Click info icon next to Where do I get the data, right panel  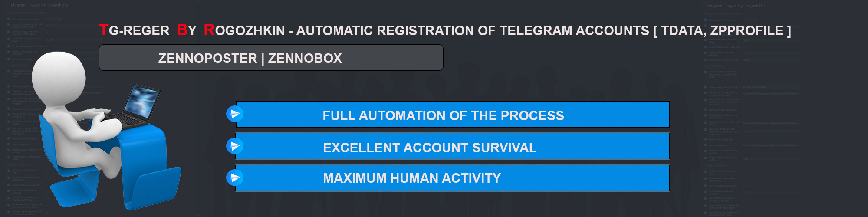pyautogui.click(x=705, y=87)
